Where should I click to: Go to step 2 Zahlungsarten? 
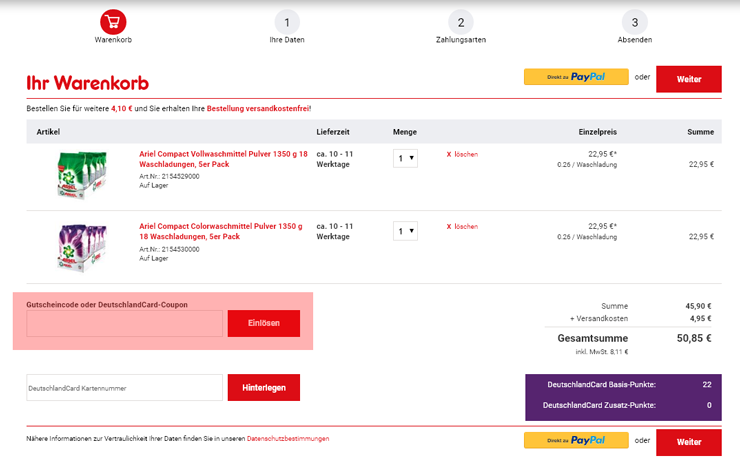461,22
